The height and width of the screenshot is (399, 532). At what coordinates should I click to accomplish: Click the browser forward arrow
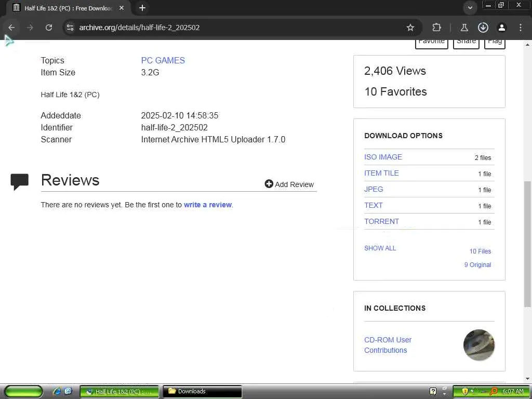[x=30, y=28]
